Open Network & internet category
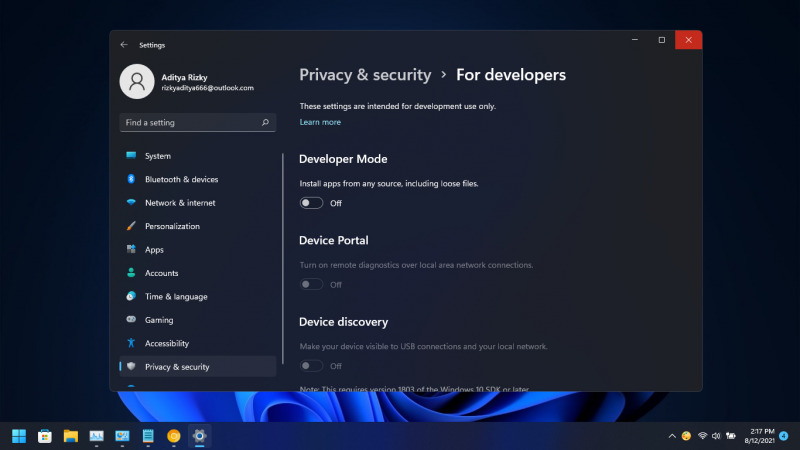The height and width of the screenshot is (450, 800). pos(197,203)
